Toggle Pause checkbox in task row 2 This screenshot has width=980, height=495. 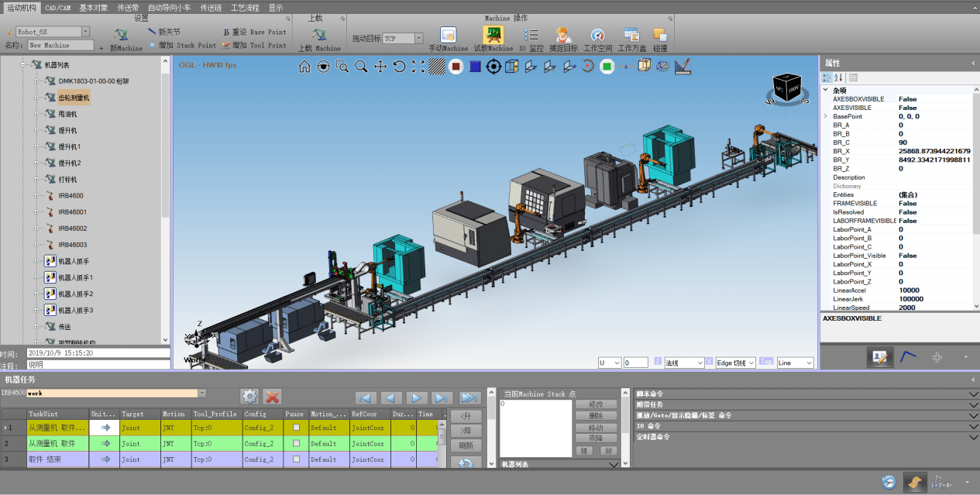coord(295,444)
